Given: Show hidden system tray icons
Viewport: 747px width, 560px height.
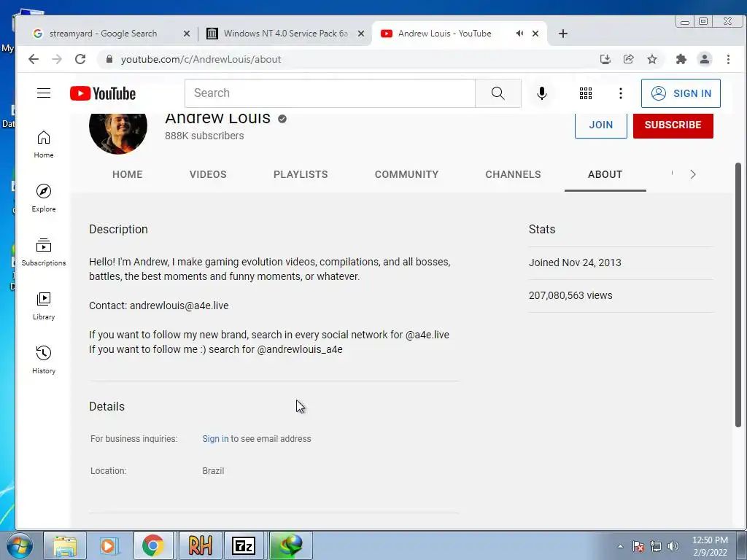Looking at the screenshot, I should (x=620, y=546).
